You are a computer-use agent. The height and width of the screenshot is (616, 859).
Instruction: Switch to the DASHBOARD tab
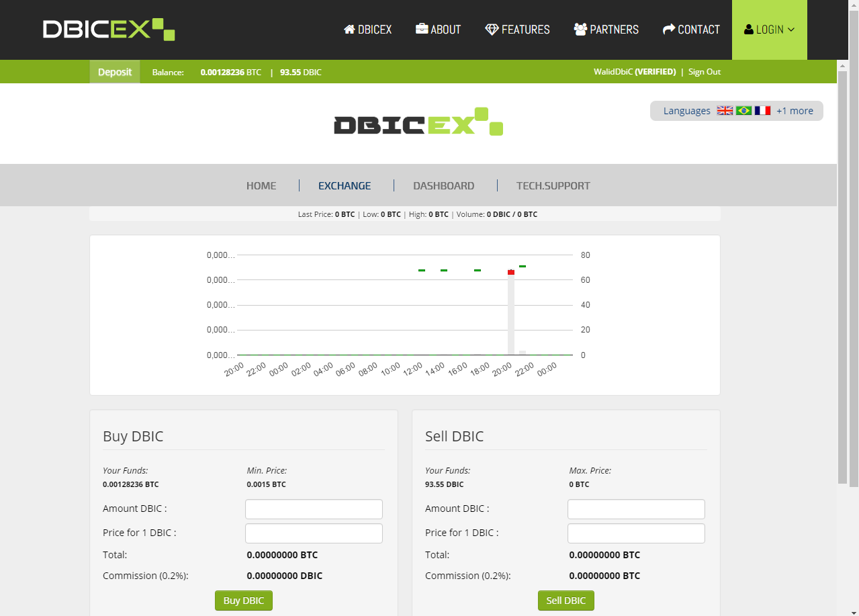[444, 186]
